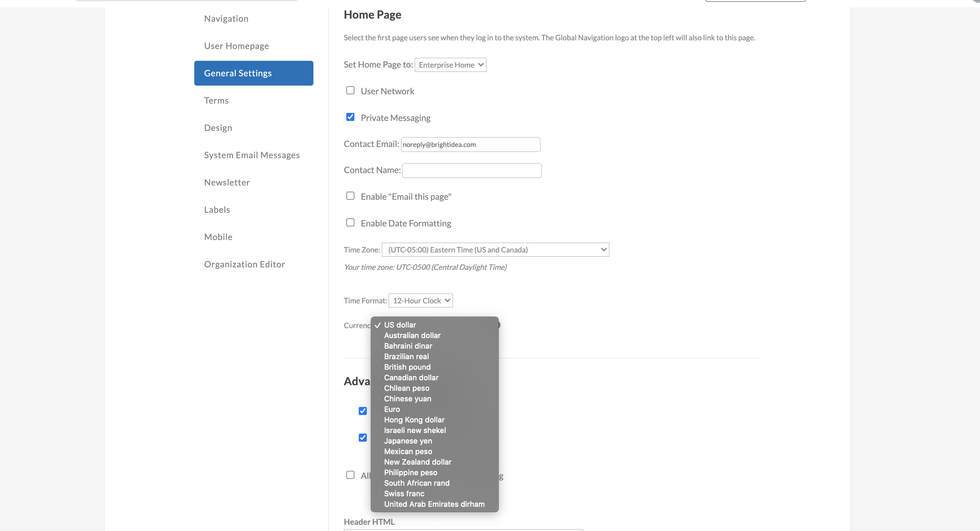Image resolution: width=980 pixels, height=531 pixels.
Task: Select British pound currency
Action: [434, 367]
